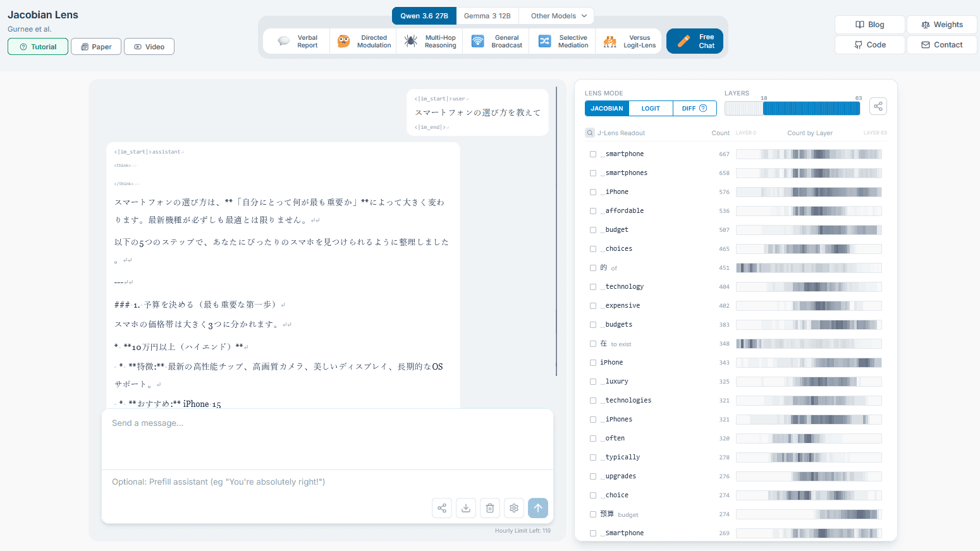This screenshot has width=980, height=551.
Task: Expand the Other Models dropdown
Action: [x=556, y=16]
